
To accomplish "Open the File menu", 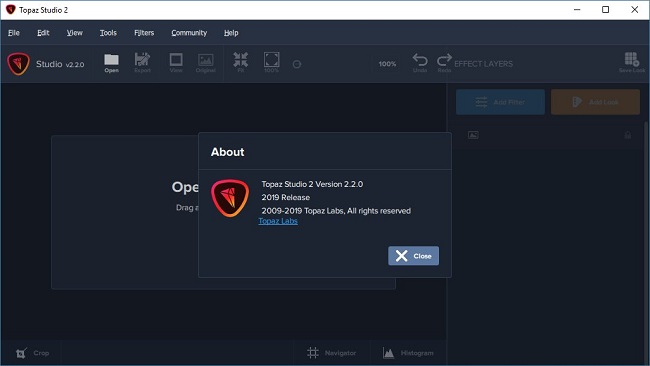I will point(14,33).
